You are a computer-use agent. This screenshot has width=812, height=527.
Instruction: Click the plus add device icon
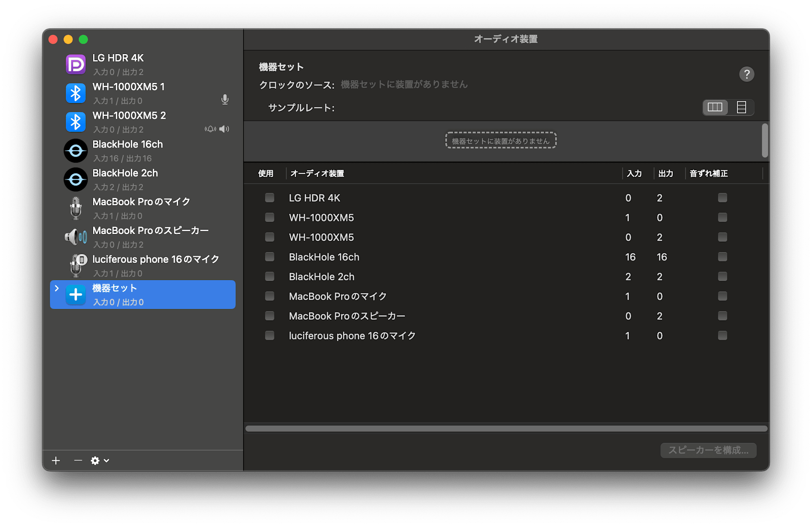pos(56,460)
